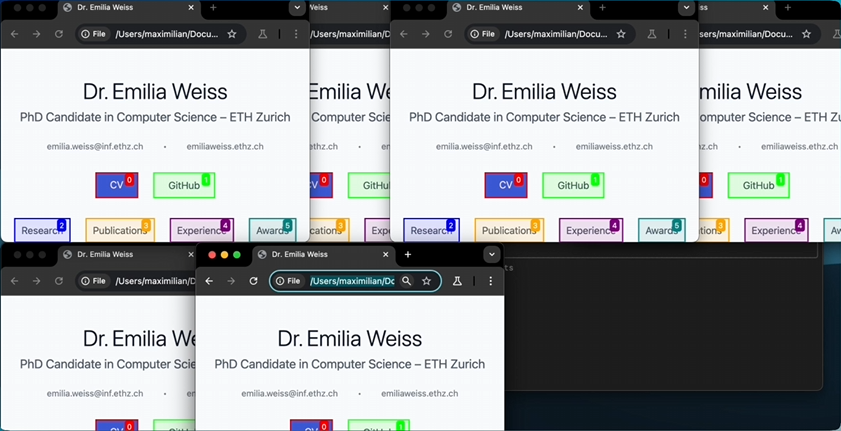Click the bookmark star in the top-left window
Screen dimensions: 841x431
pyautogui.click(x=232, y=34)
